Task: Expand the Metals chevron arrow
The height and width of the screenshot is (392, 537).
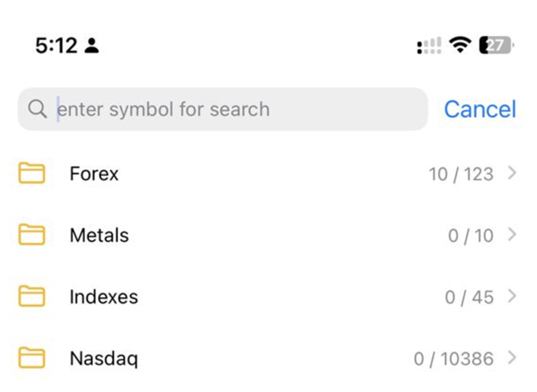Action: coord(512,235)
